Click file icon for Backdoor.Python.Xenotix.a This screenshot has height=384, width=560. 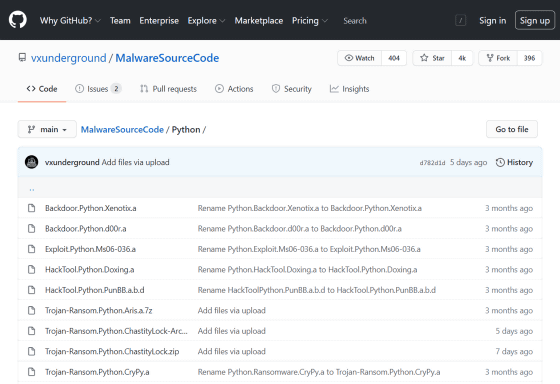[32, 208]
